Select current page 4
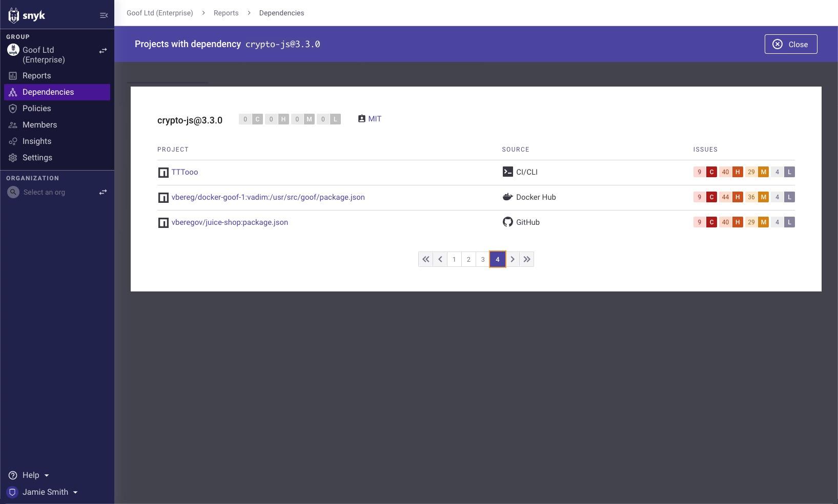This screenshot has height=504, width=838. 498,259
